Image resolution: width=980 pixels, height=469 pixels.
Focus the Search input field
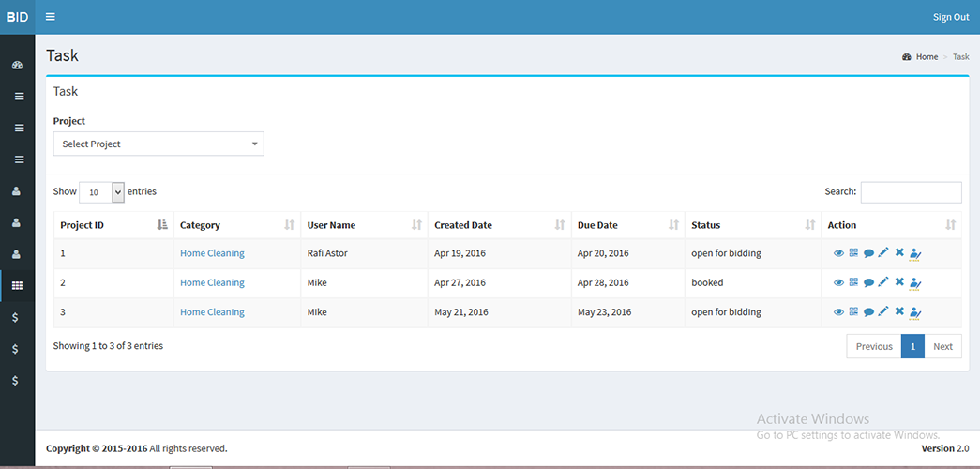pos(911,192)
